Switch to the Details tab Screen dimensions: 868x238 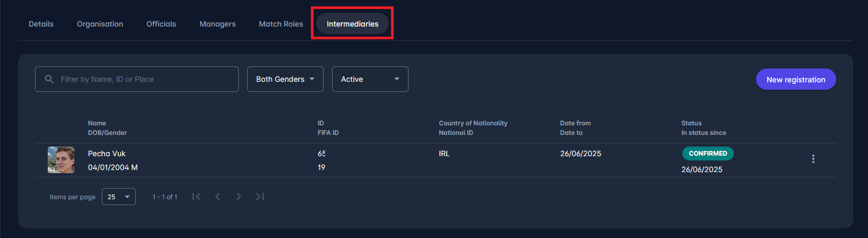pos(41,24)
